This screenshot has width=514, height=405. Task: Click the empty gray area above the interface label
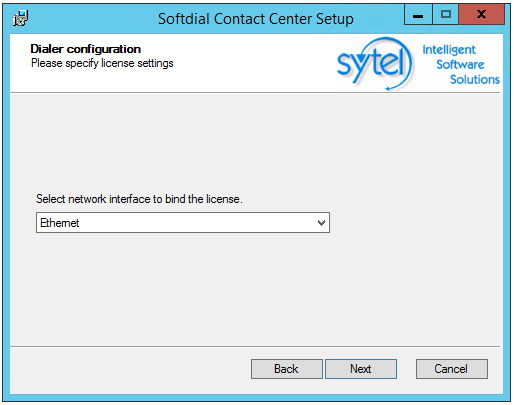pos(256,143)
